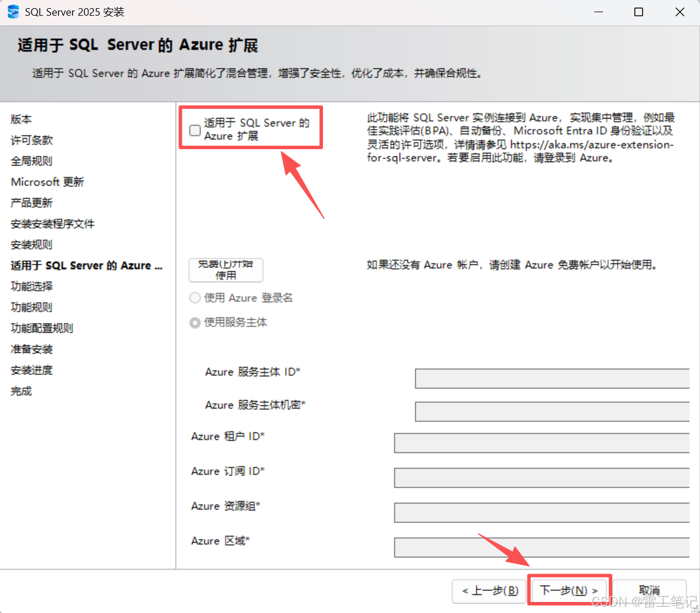Click the SQL Server installer title bar icon

pos(13,12)
